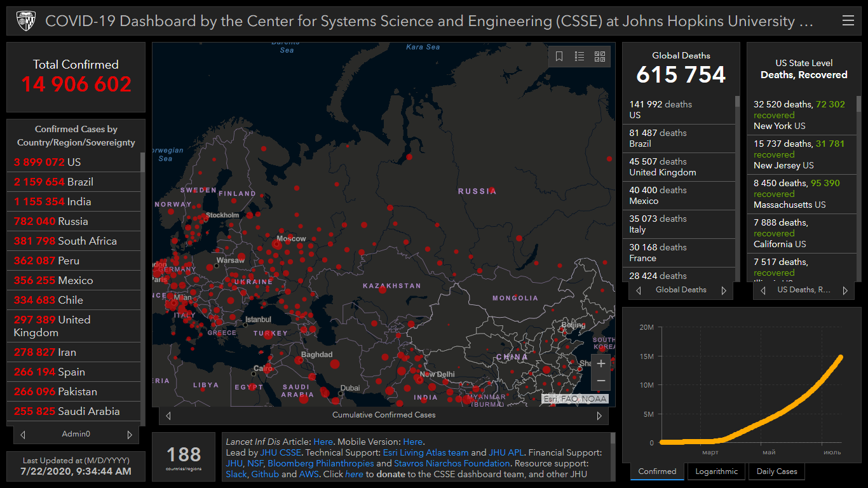Go to next panel after Admin0
The width and height of the screenshot is (868, 488).
click(130, 435)
